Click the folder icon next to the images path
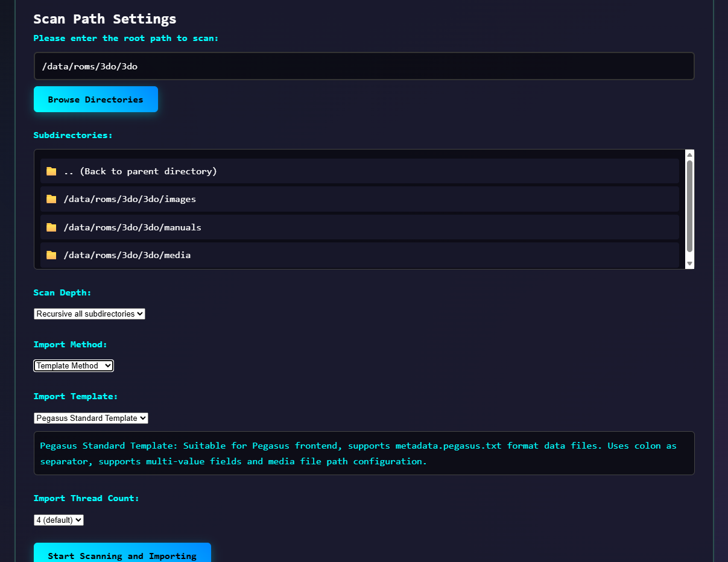 pyautogui.click(x=51, y=199)
